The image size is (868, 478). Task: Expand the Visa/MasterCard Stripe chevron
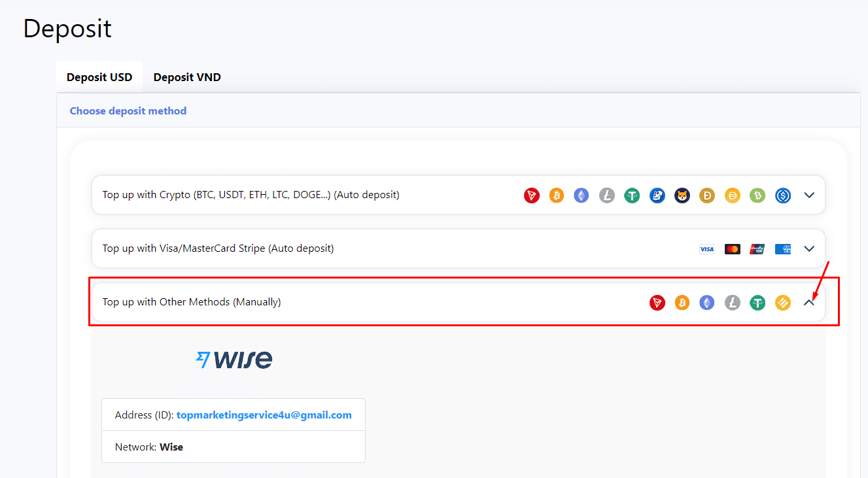coord(809,248)
